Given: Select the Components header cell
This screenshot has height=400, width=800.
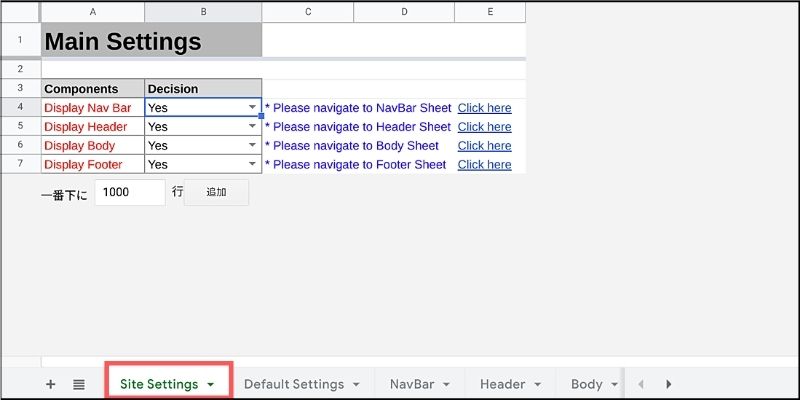Looking at the screenshot, I should point(93,88).
